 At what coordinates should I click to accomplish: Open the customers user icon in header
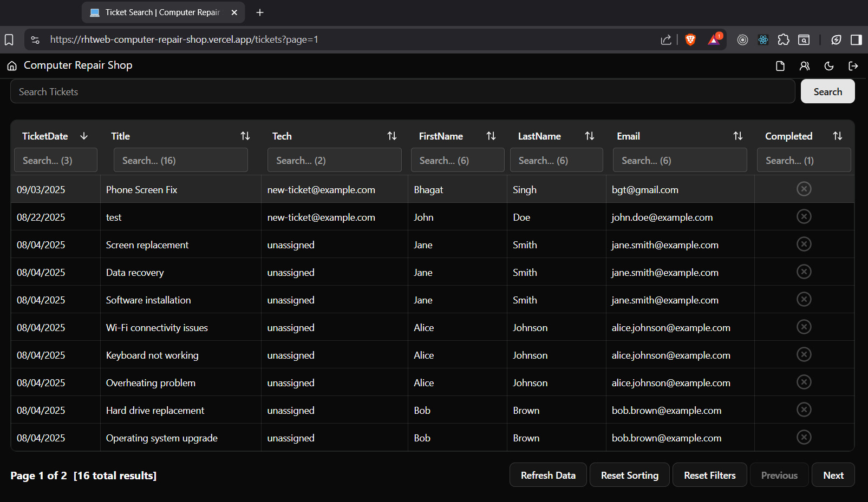[805, 66]
